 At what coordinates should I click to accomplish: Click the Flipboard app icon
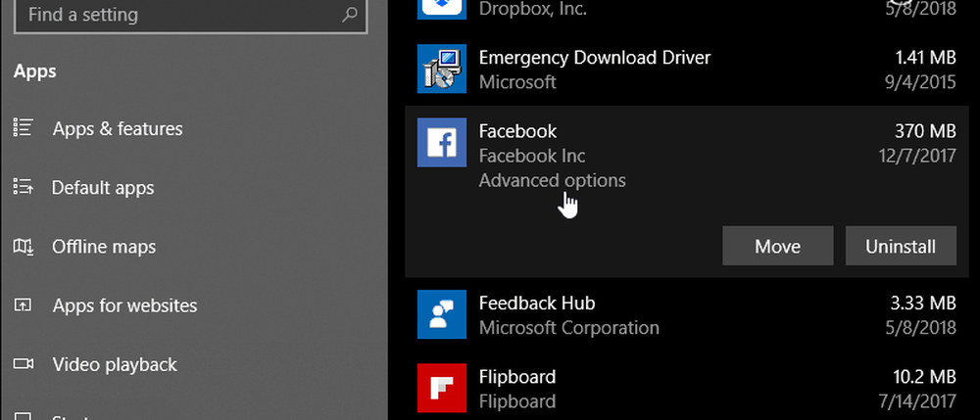pyautogui.click(x=441, y=388)
